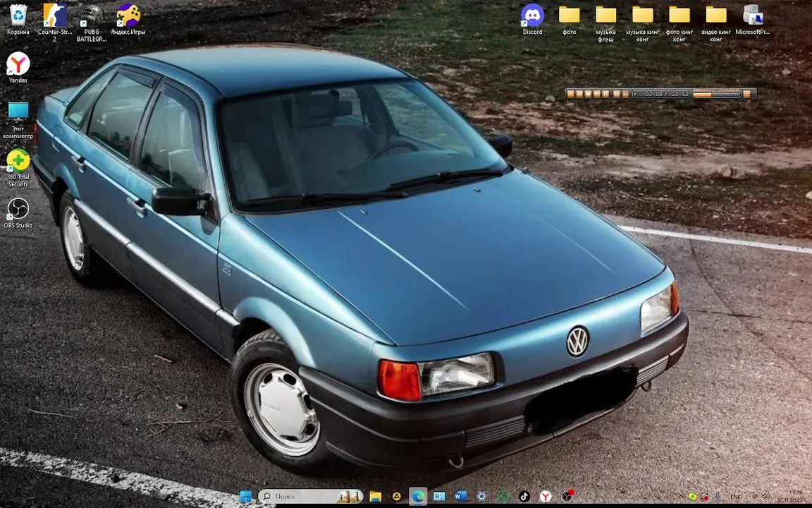Viewport: 812px width, 508px height.
Task: Open network settings from the Wi-Fi tray icon
Action: (755, 497)
